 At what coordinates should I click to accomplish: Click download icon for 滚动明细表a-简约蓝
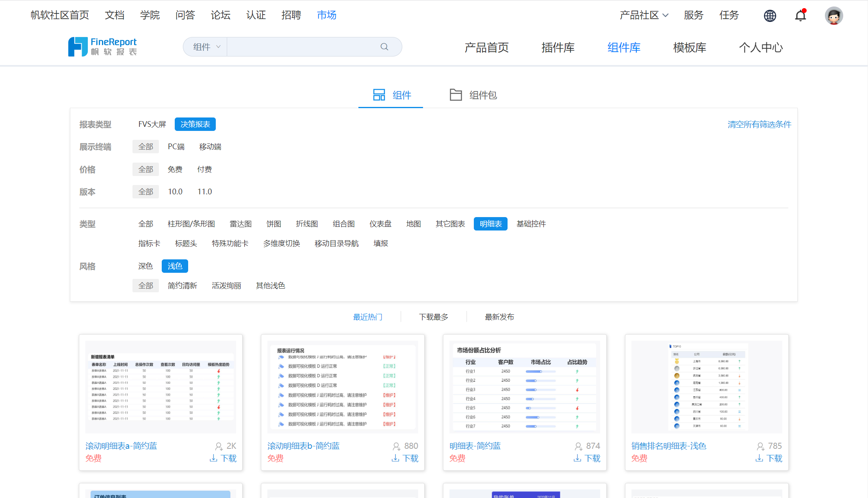coord(213,458)
